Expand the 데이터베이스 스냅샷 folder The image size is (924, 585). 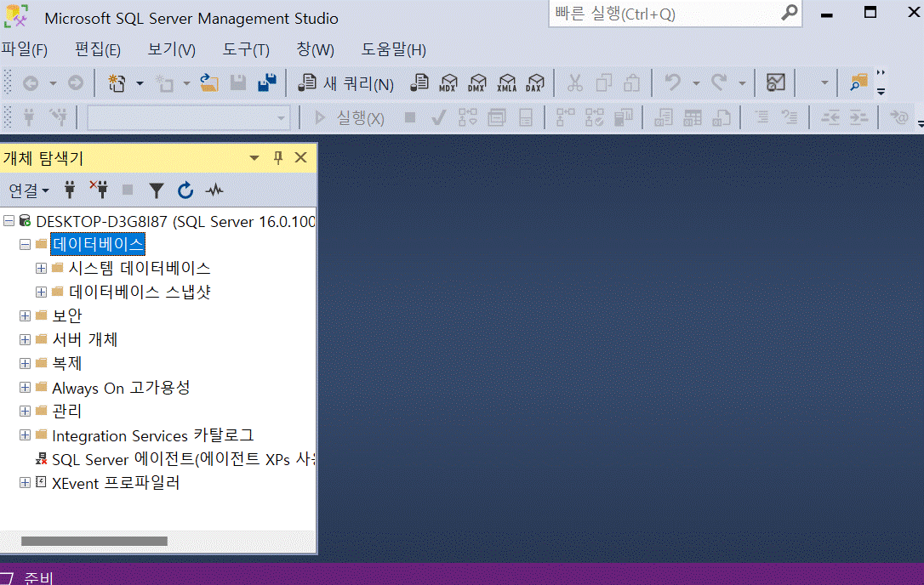41,292
